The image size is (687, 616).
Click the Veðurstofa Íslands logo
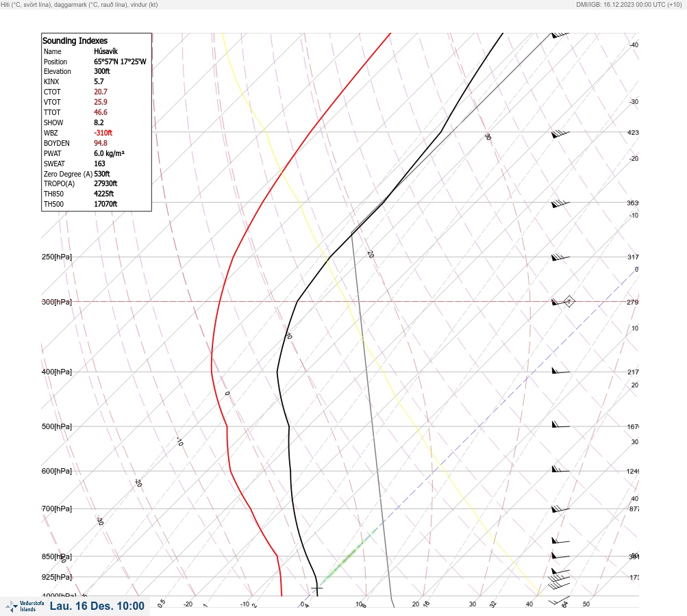(25, 606)
